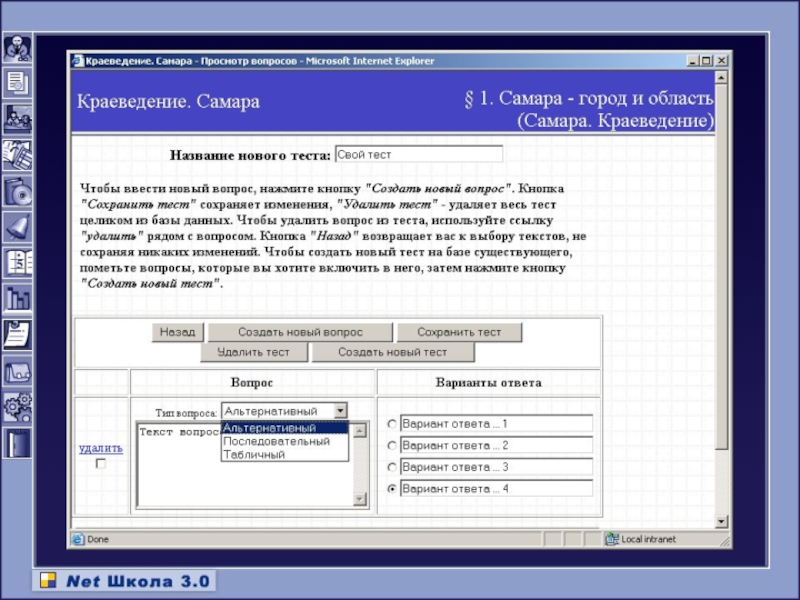Select radio button for Вариант ответа 2
The height and width of the screenshot is (600, 800).
(x=392, y=445)
